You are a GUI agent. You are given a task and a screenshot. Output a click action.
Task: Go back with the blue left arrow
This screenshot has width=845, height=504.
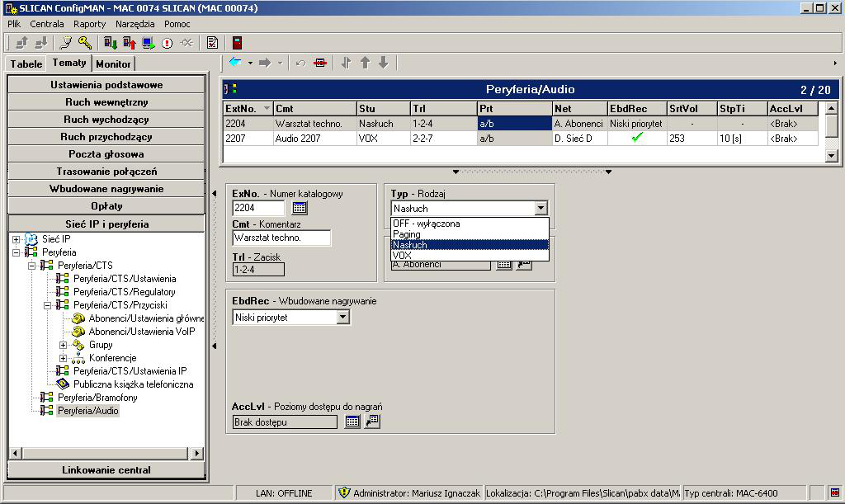point(235,63)
